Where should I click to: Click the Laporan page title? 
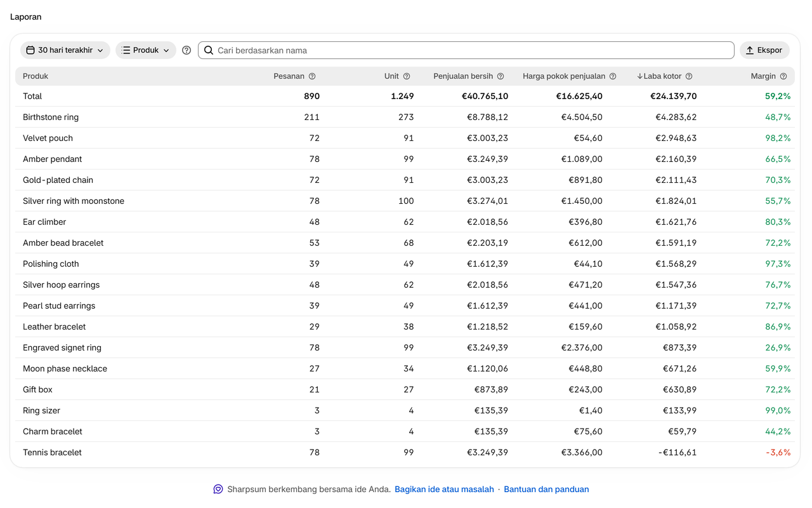click(26, 17)
